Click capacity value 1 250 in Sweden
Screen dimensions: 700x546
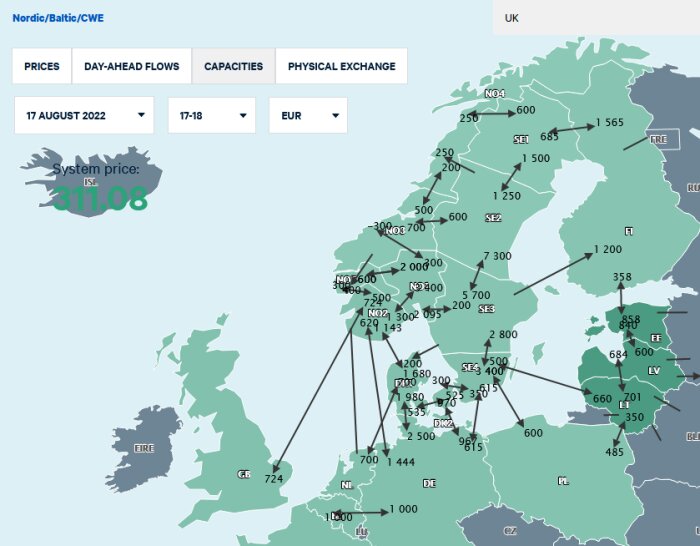(507, 196)
